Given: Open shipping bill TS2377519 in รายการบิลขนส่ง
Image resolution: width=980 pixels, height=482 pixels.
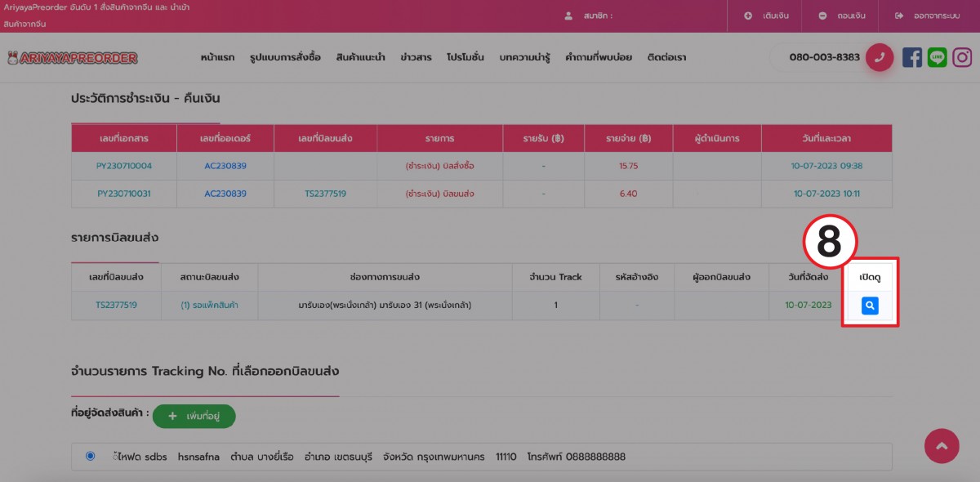Looking at the screenshot, I should (x=116, y=305).
